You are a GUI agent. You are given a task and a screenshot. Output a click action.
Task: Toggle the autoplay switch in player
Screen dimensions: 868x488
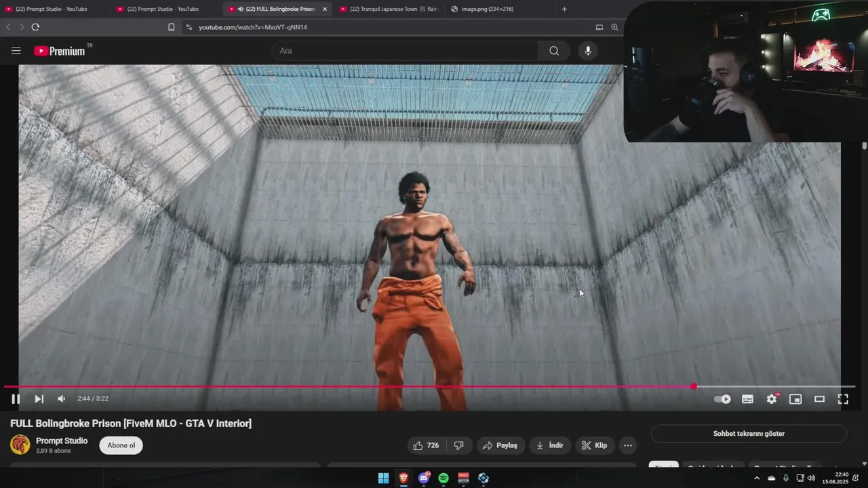pos(723,399)
